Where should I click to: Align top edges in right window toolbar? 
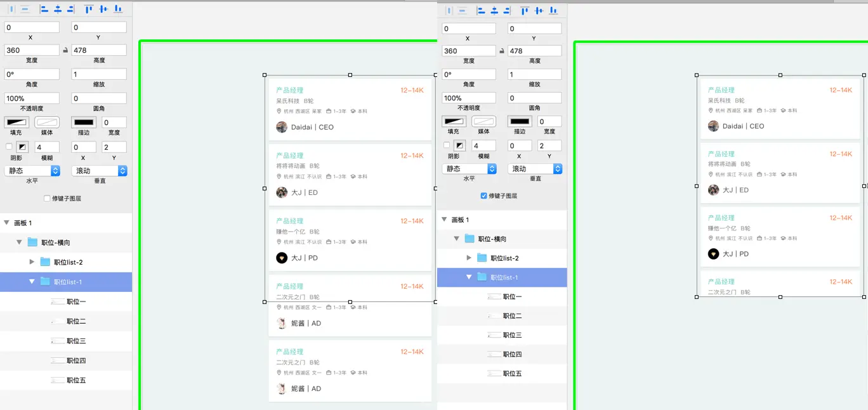coord(525,10)
